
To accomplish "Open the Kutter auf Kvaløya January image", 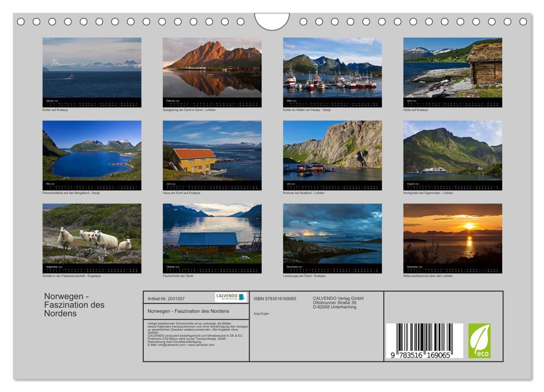I will pos(92,68).
